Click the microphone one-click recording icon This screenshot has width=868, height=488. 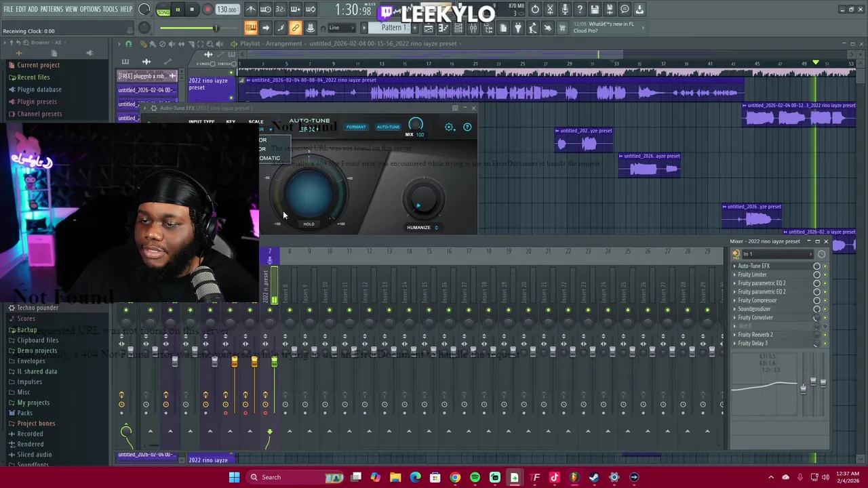565,9
